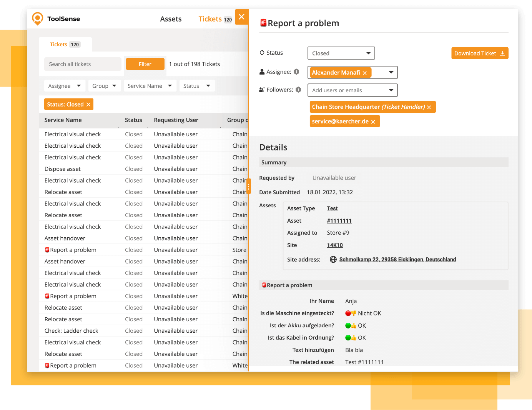This screenshot has height=410, width=532.
Task: Click the download icon on Download Ticket
Action: click(502, 53)
